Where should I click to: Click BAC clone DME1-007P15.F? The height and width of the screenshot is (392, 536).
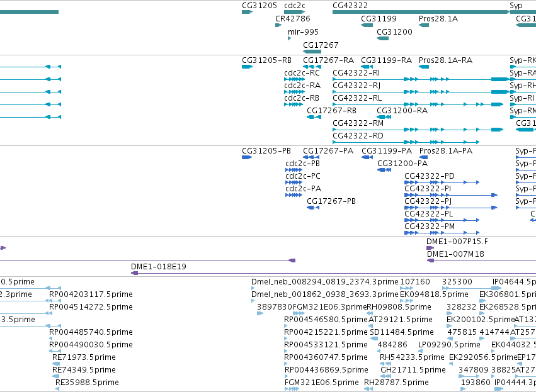click(x=457, y=242)
